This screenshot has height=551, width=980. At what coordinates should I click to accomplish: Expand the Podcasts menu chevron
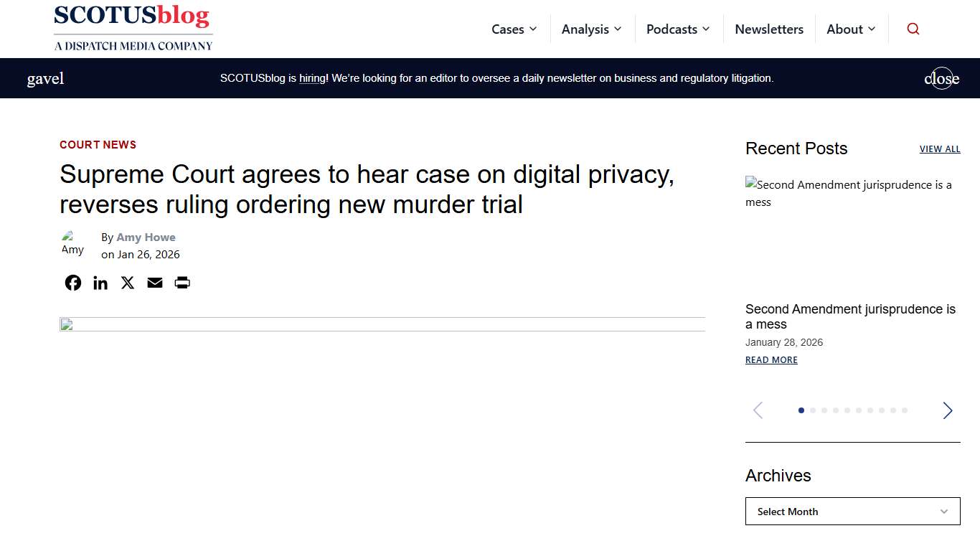(x=707, y=29)
